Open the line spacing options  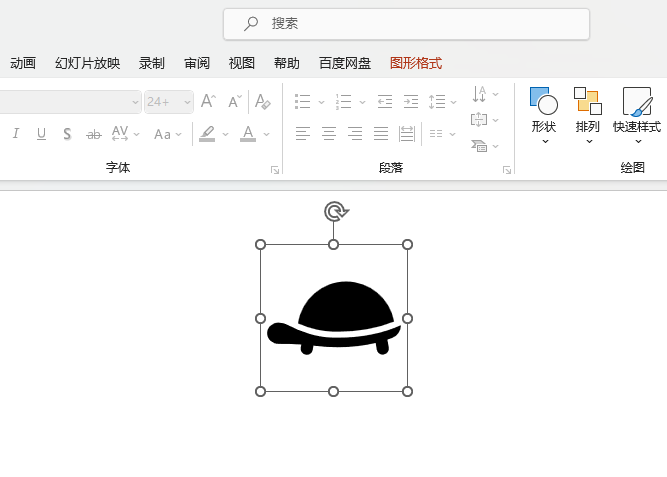[442, 102]
